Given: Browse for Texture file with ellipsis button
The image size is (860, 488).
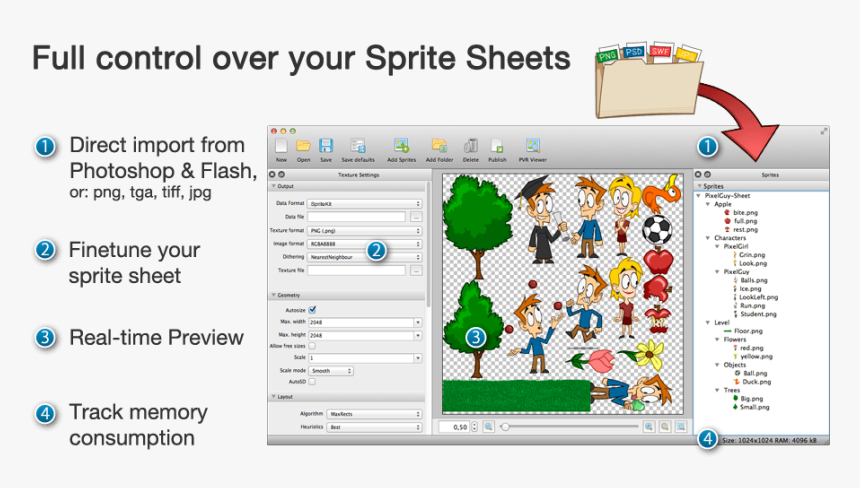Looking at the screenshot, I should (416, 270).
